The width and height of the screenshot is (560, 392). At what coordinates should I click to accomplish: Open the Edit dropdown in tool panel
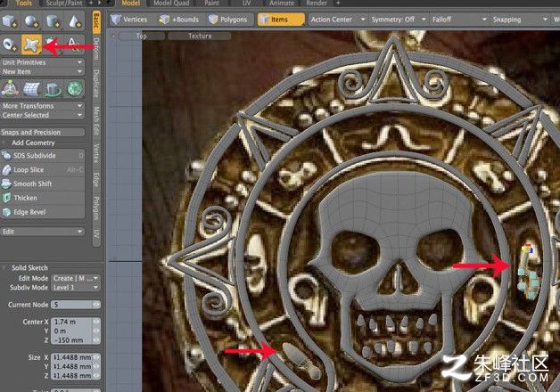click(x=43, y=232)
